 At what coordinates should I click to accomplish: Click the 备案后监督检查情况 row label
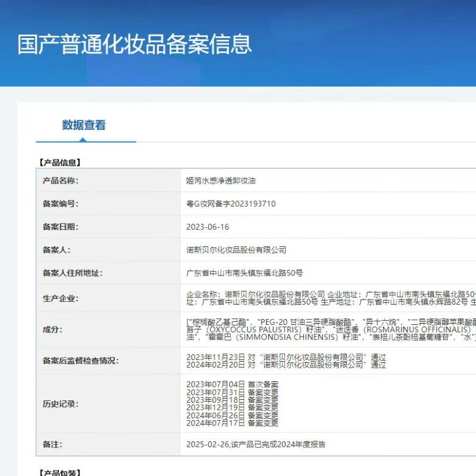(80, 361)
